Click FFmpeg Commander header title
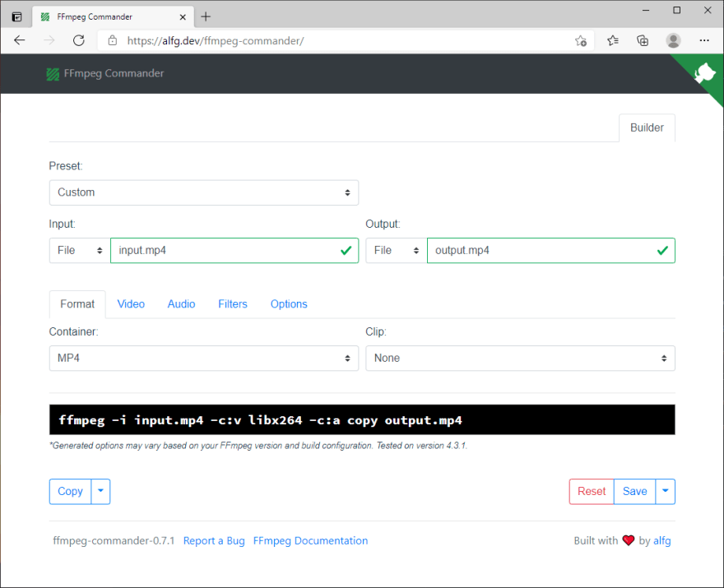The width and height of the screenshot is (724, 588). [114, 73]
